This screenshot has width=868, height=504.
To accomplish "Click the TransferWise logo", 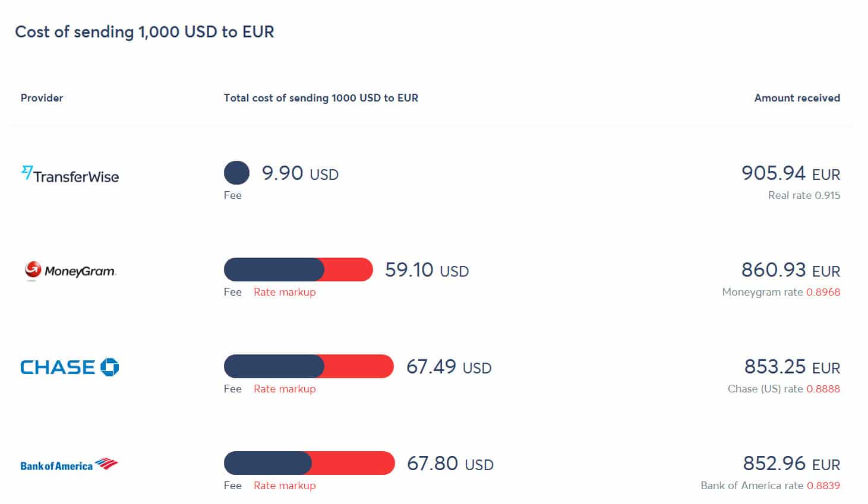I will (70, 175).
